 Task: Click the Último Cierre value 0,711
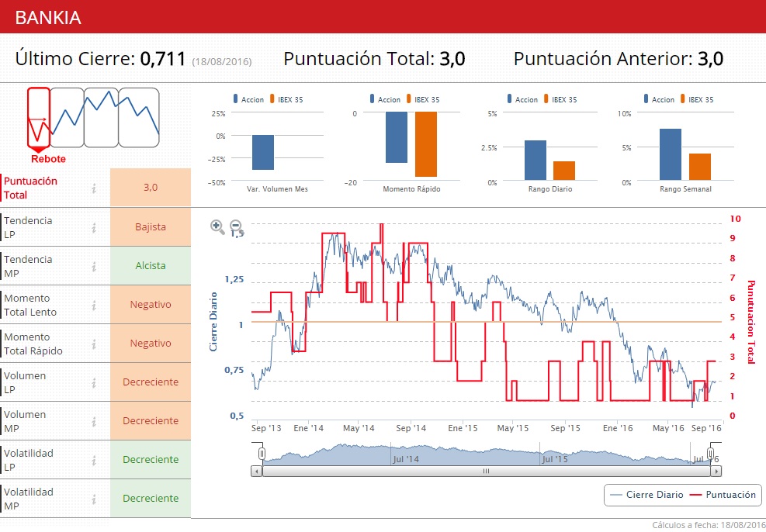point(163,59)
